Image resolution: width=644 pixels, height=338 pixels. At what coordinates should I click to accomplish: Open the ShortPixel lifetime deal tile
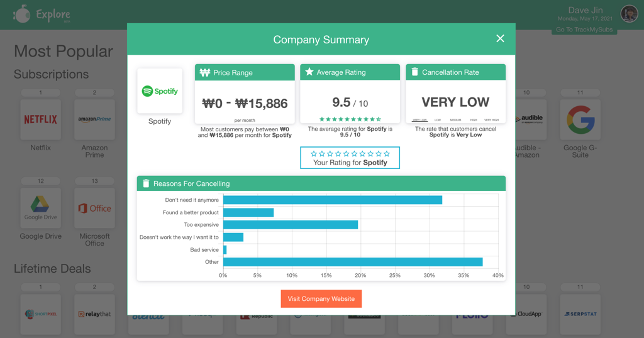(x=41, y=313)
